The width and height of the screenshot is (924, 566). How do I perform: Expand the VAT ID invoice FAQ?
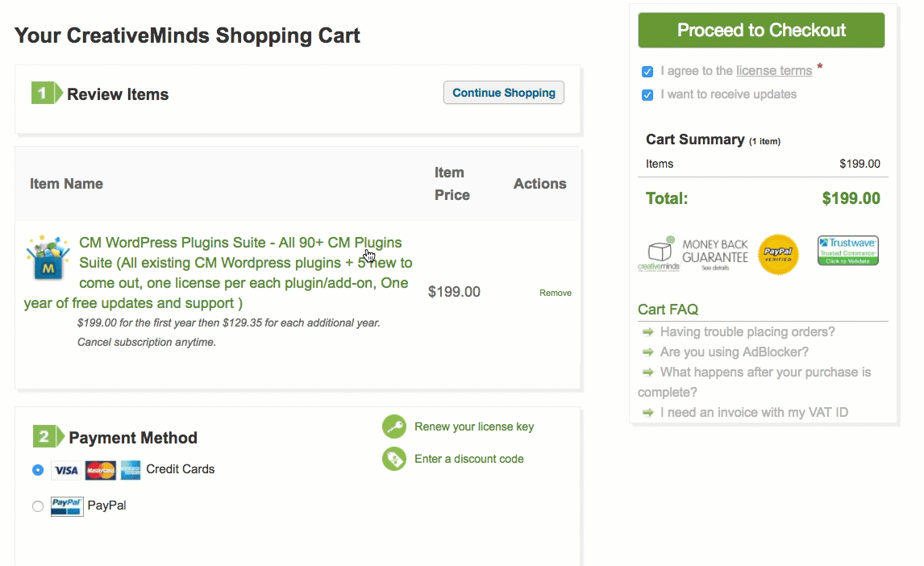(753, 412)
